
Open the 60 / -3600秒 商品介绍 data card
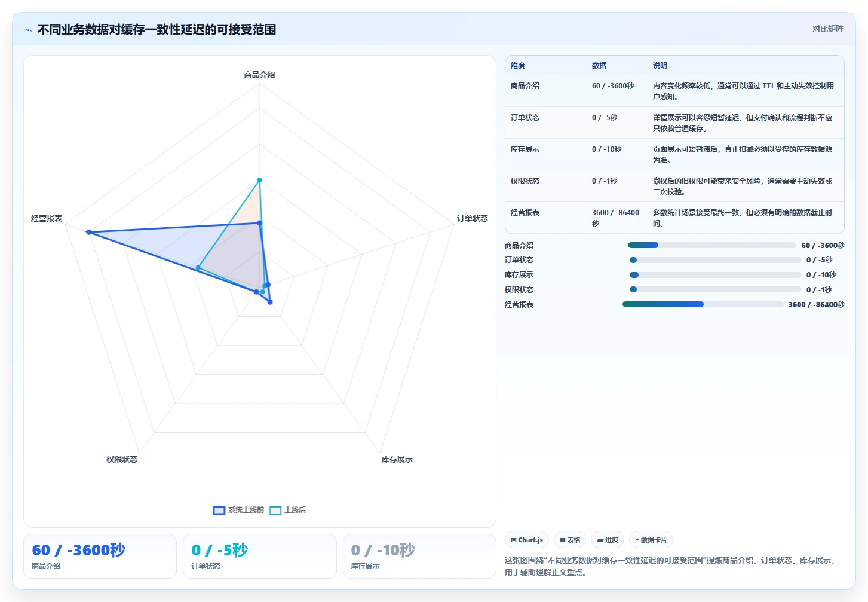[100, 556]
